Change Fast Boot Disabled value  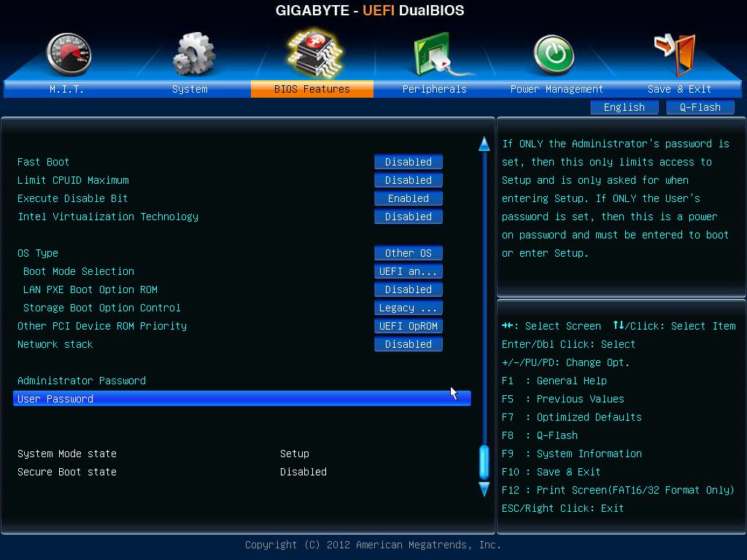point(409,162)
